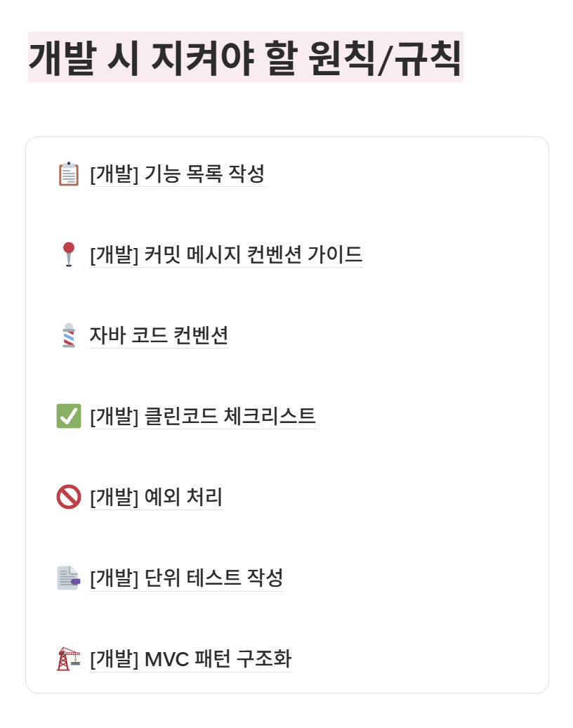Open the [개발] 기능 목록 작성 page

tap(177, 174)
